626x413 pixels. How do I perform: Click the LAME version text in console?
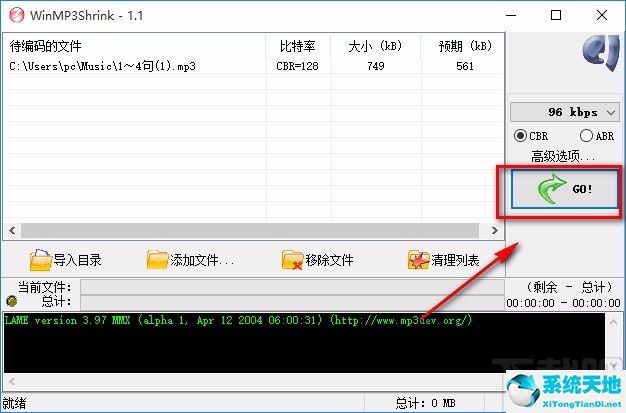pyautogui.click(x=238, y=320)
